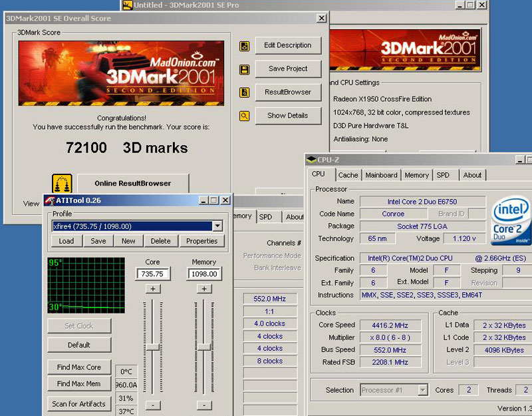Image resolution: width=532 pixels, height=416 pixels.
Task: Open Edit Description in 3DMark score dialog
Action: 288,45
